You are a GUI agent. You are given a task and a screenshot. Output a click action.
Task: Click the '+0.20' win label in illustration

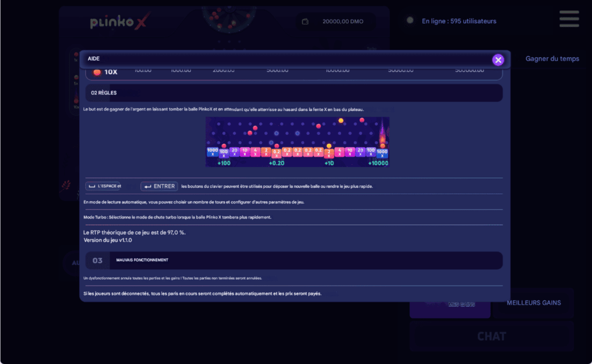(x=276, y=164)
